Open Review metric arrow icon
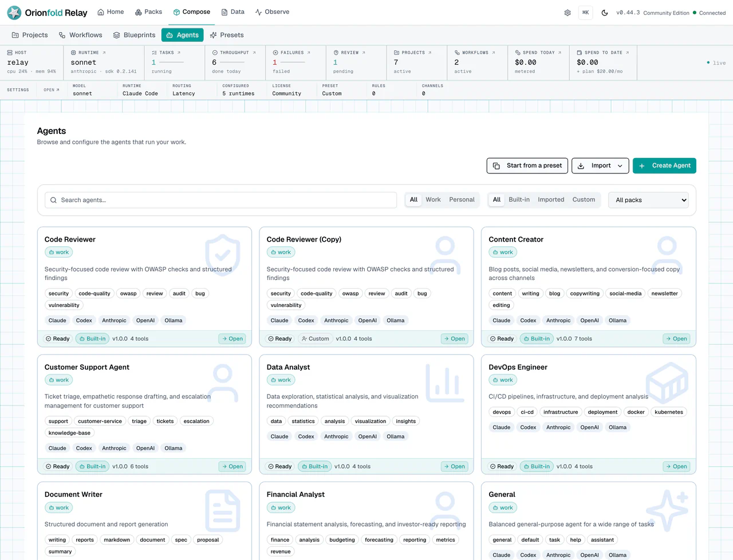Viewport: 733px width, 560px height. tap(364, 53)
